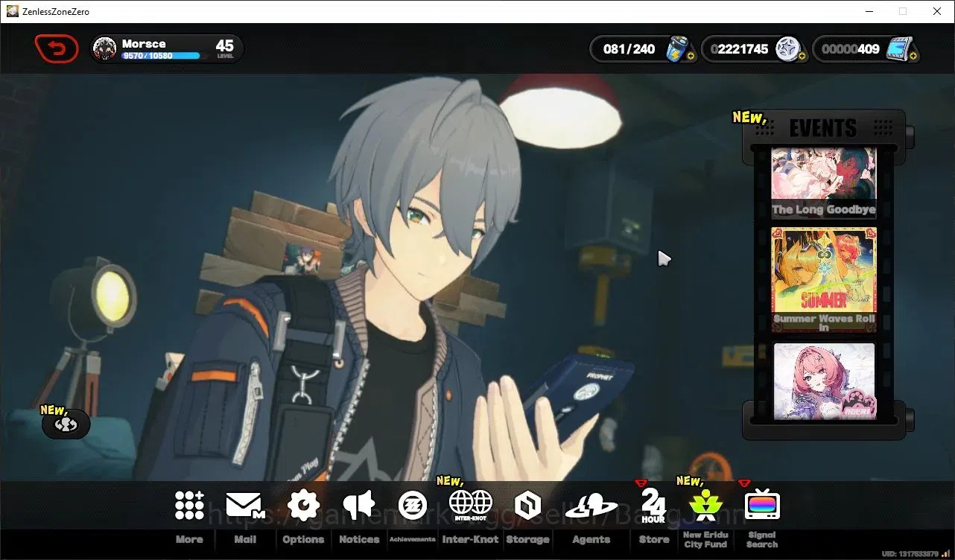Open Inter-Knot globe icon
The height and width of the screenshot is (560, 955).
point(470,505)
